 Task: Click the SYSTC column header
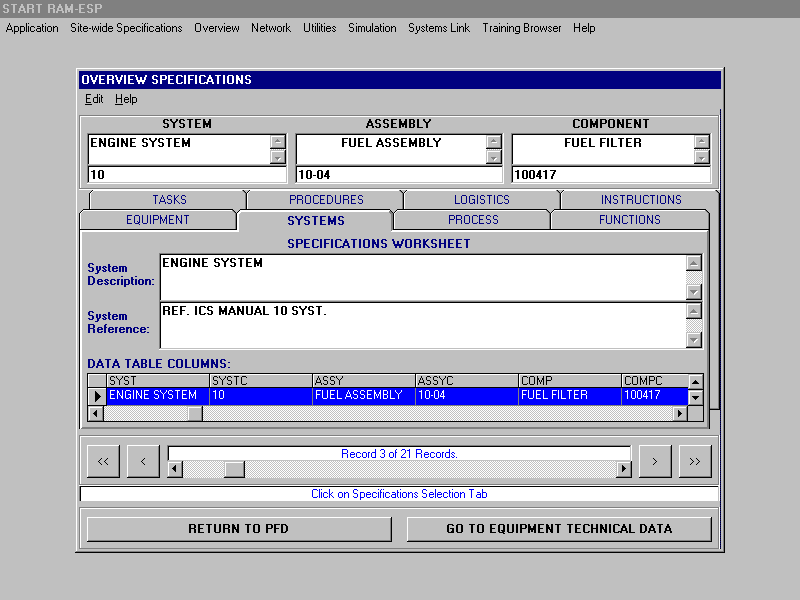[x=261, y=381]
